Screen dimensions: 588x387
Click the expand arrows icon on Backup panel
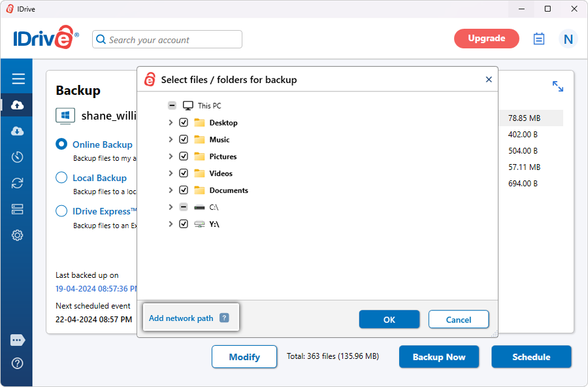pyautogui.click(x=557, y=86)
